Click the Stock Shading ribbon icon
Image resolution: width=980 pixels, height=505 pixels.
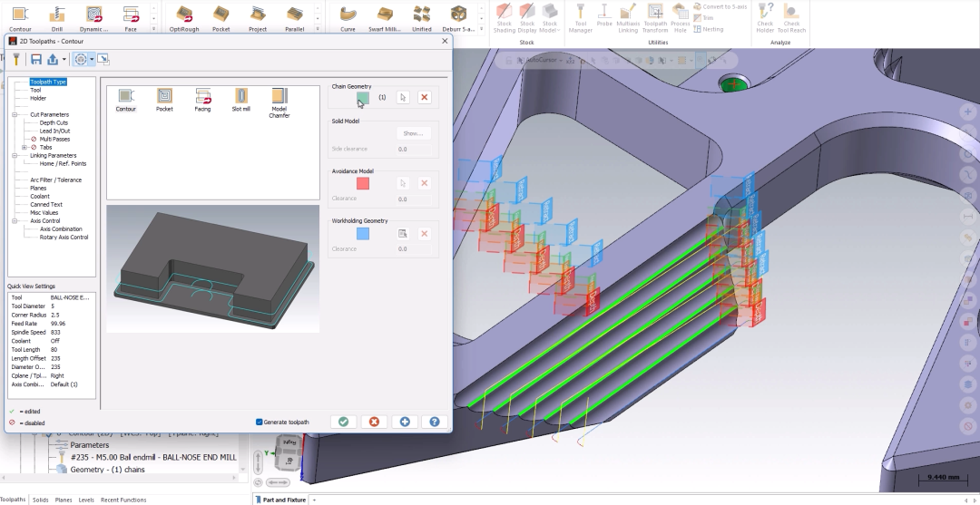[504, 18]
